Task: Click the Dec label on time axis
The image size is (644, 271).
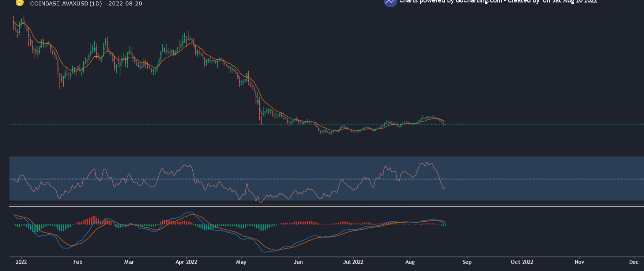Action: [x=634, y=262]
